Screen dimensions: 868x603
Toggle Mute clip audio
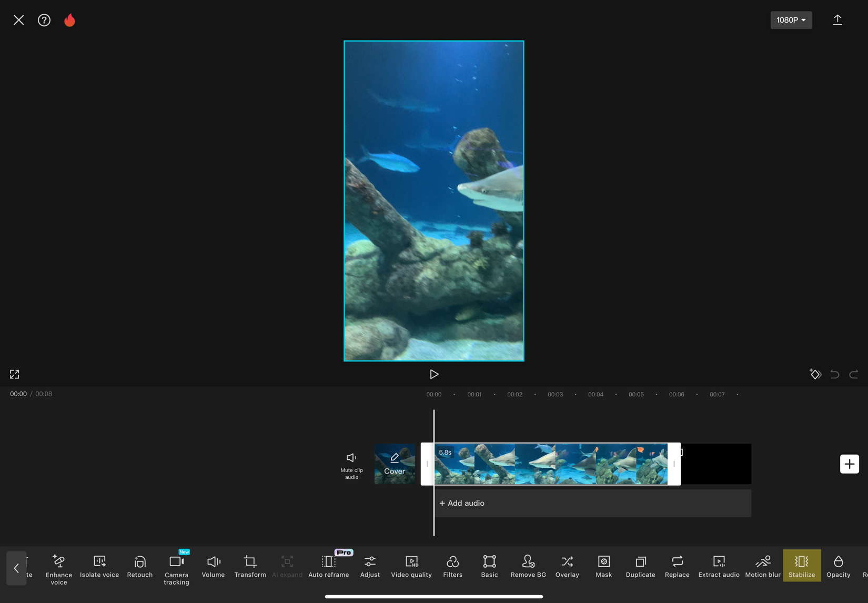coord(351,464)
